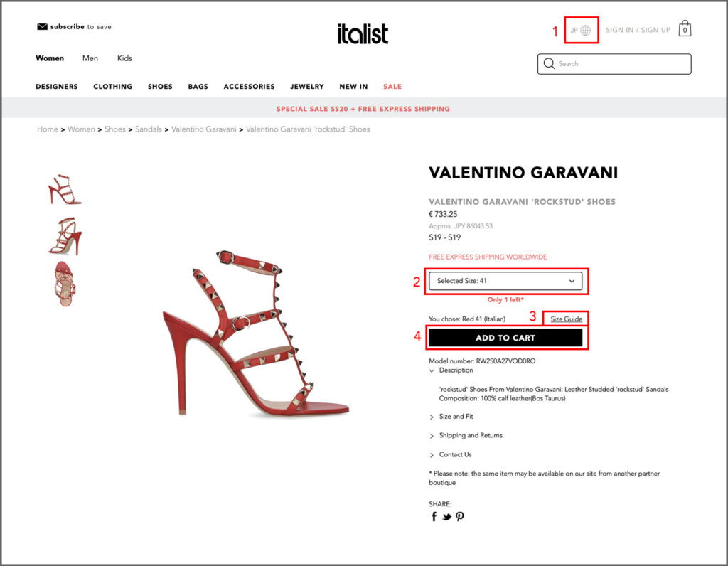
Task: Open the DESIGNERS menu
Action: click(x=56, y=86)
